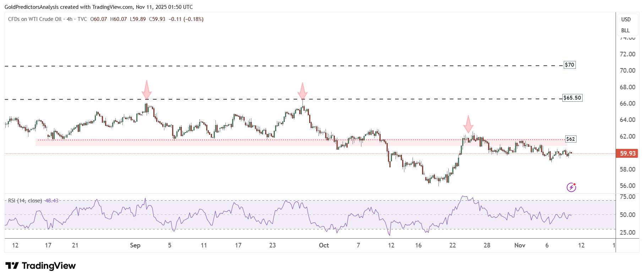Click the RSI (14, close) indicator label
This screenshot has height=279, width=644.
point(25,201)
